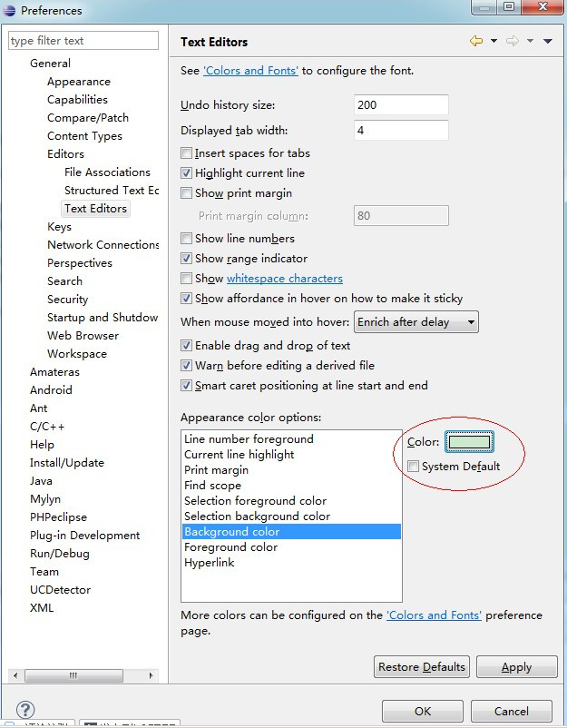The image size is (567, 728).
Task: Click the back navigation arrow icon
Action: tap(476, 42)
